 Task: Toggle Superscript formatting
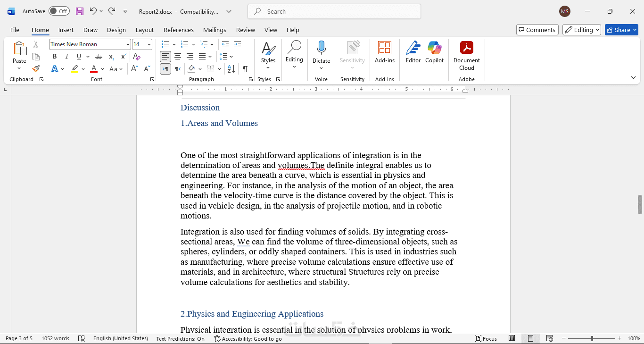pyautogui.click(x=124, y=57)
